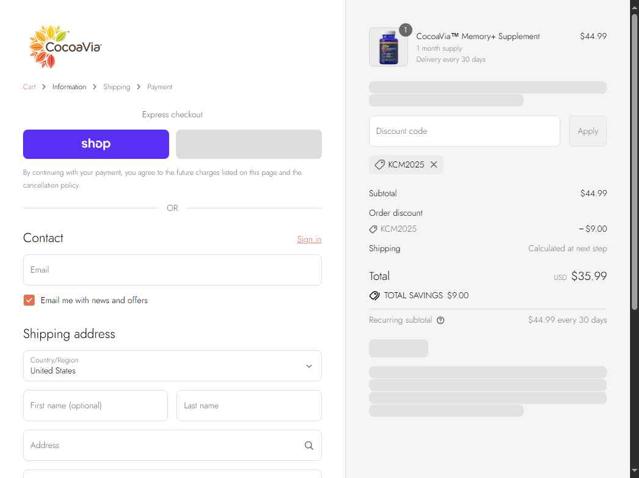Click the '$35.99' total amount
This screenshot has width=639, height=478.
tap(589, 276)
